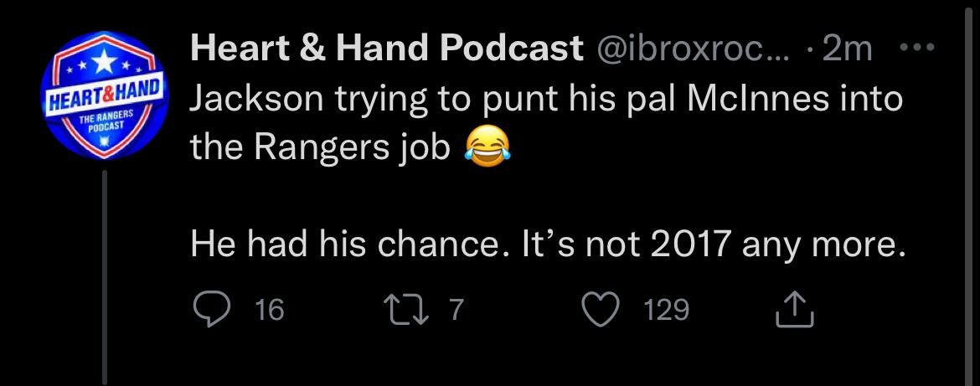
Task: Open the share upload icon
Action: tap(794, 311)
